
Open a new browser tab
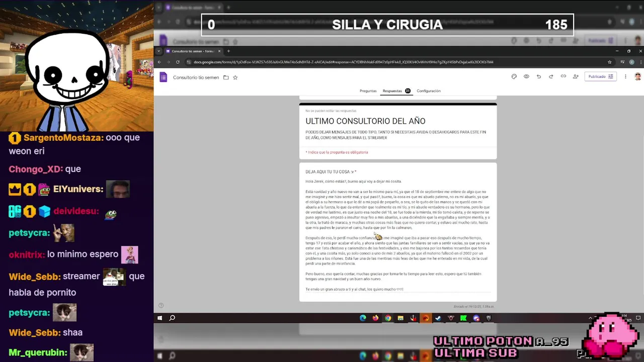coord(228,51)
